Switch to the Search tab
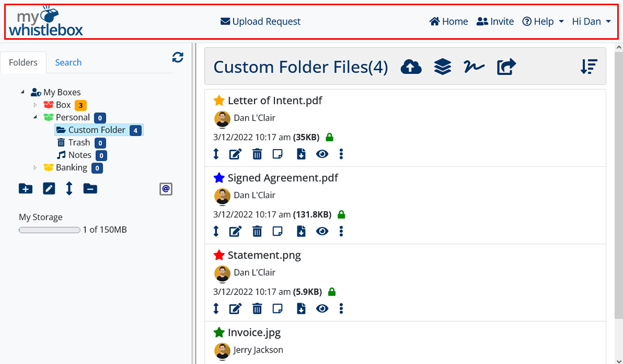 68,62
